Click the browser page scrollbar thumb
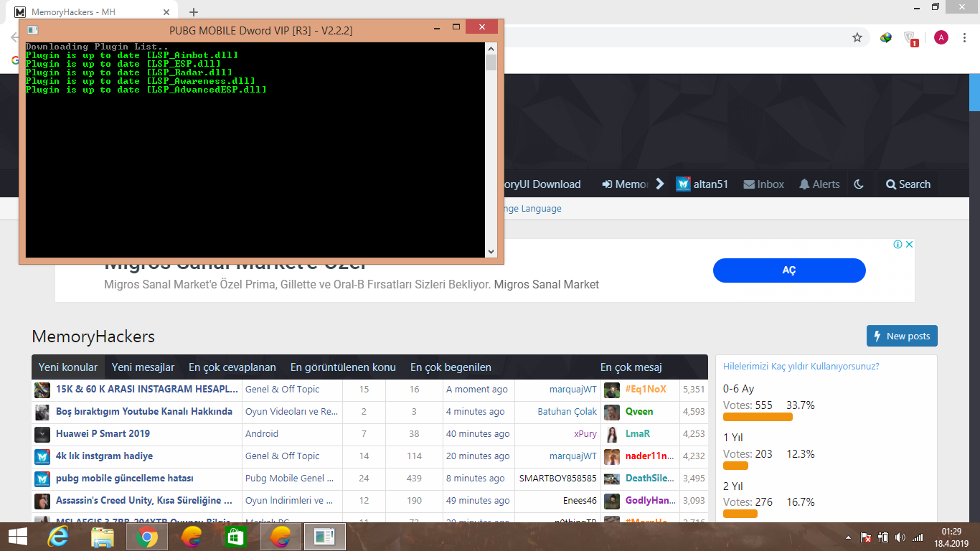This screenshot has height=551, width=980. point(974,92)
